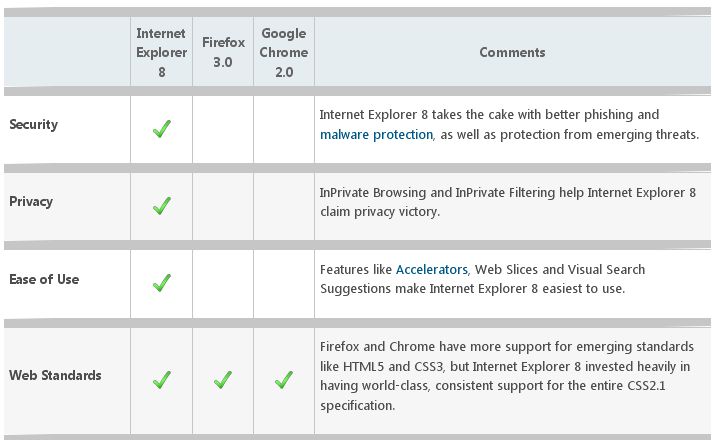Click the Privacy row label
714x440 pixels.
coord(31,201)
